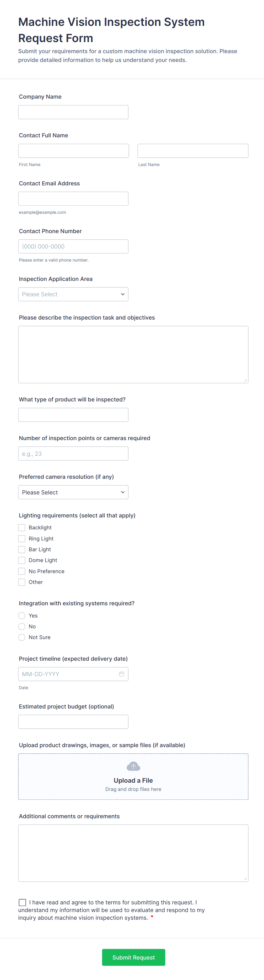Screen dimensions: 264x980
Task: Open Inspection Application Area dropdown
Action: [73, 294]
